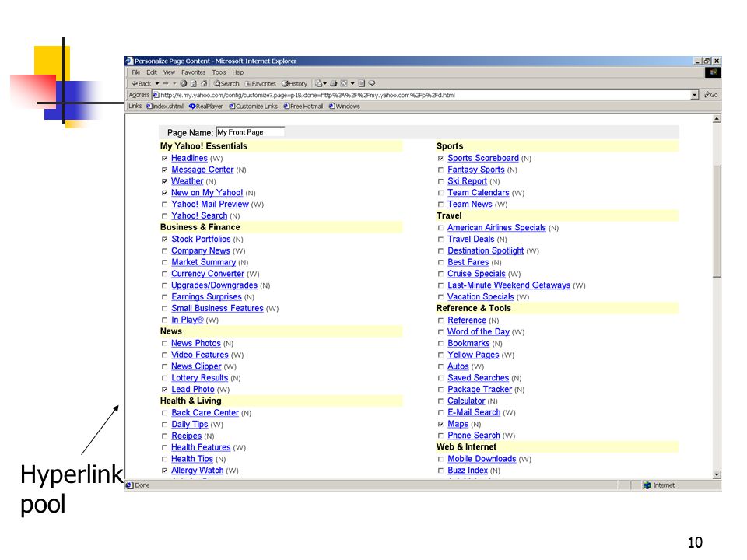Click the Edit page toolbar icon
Image resolution: width=747 pixels, height=560 pixels.
click(344, 83)
